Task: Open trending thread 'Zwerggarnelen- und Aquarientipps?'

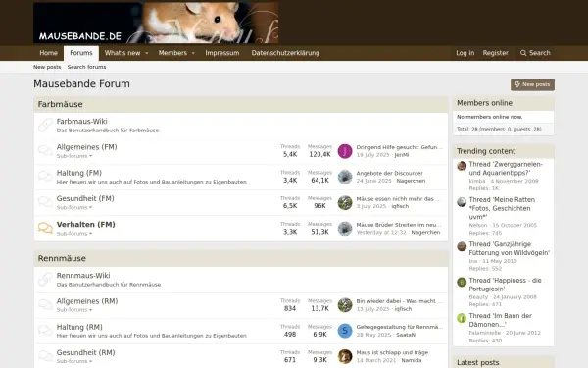Action: (x=506, y=168)
